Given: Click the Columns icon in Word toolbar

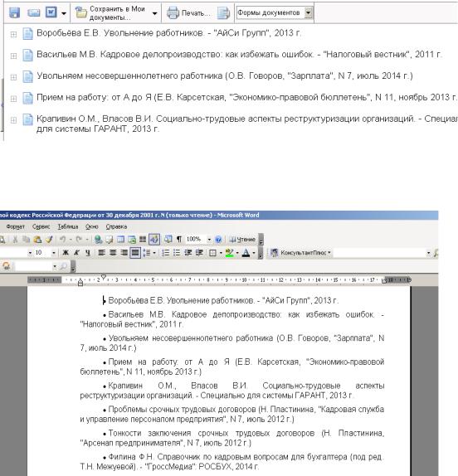Looking at the screenshot, I should tap(143, 240).
